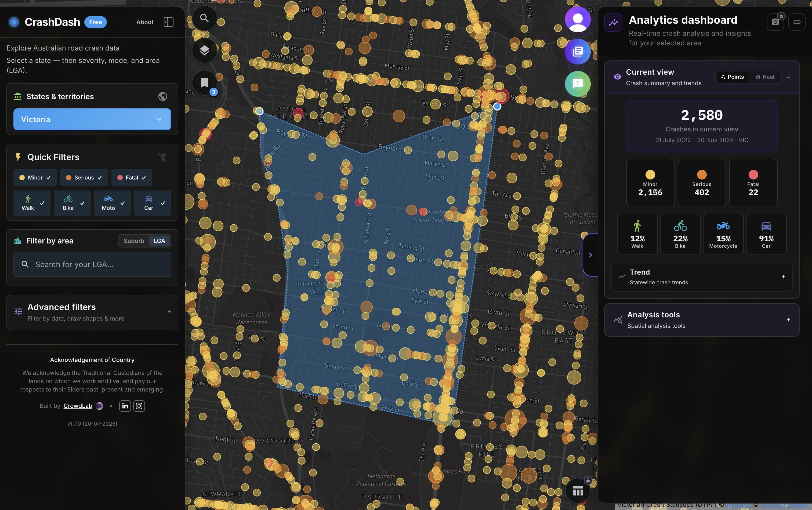Click the Analytics dashboard chart icon

point(613,23)
